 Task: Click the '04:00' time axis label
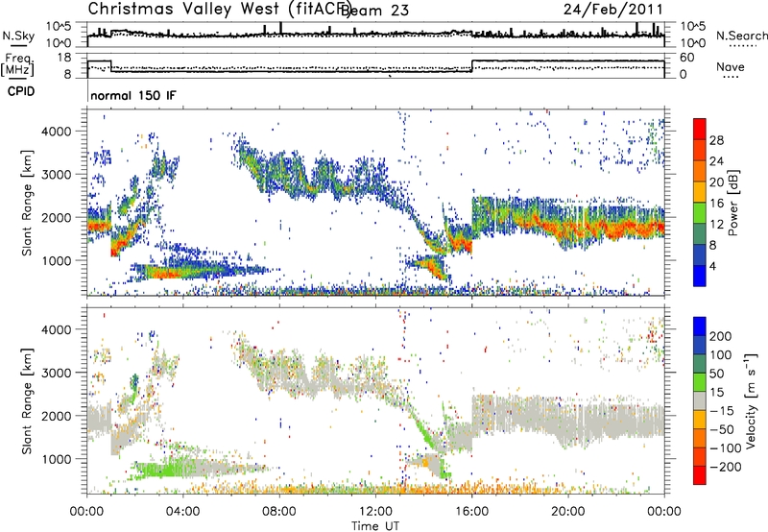click(x=182, y=512)
